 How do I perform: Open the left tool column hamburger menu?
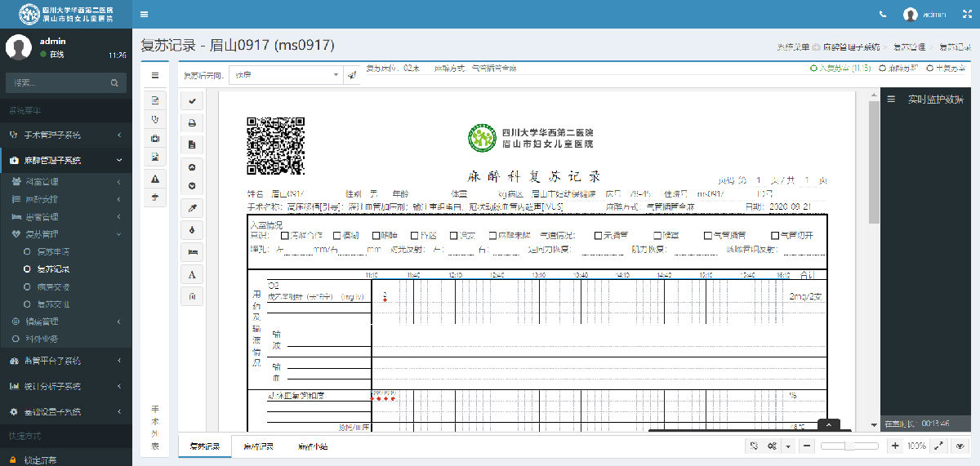pos(155,75)
